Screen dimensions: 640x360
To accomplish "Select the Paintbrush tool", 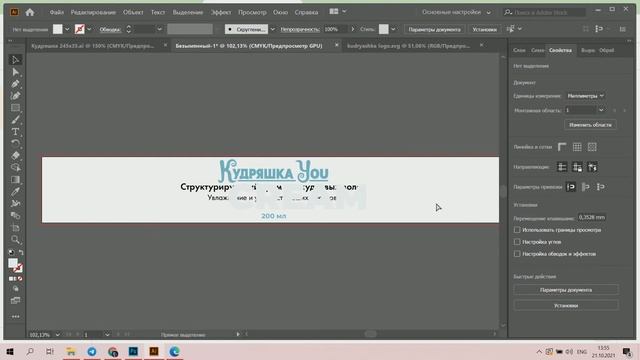I will [15, 120].
